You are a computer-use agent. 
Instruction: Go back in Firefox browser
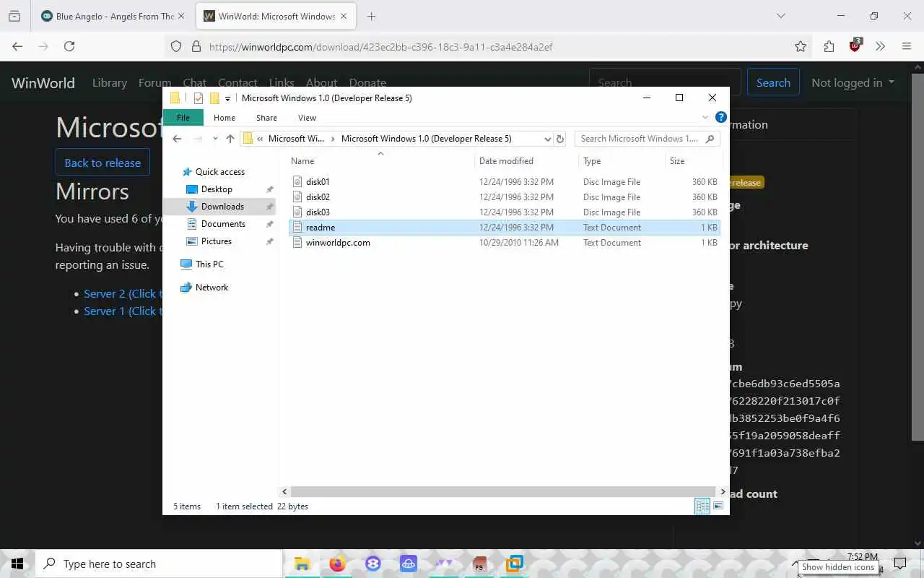(17, 46)
